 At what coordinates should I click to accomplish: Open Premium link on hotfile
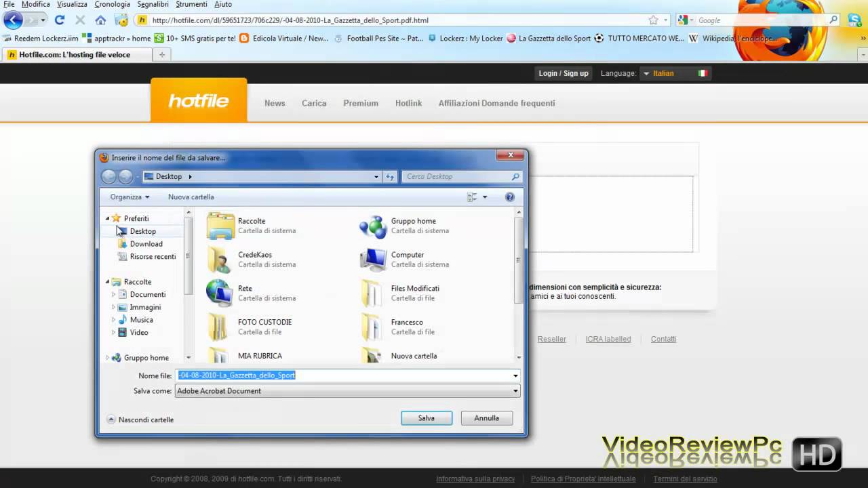tap(361, 103)
